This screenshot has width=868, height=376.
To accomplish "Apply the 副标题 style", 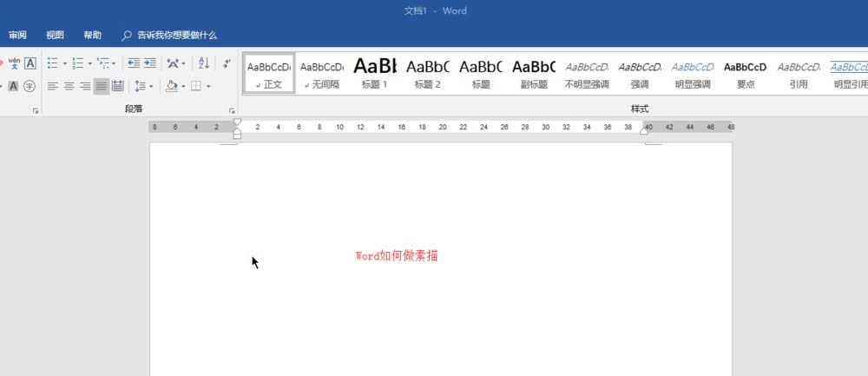I will click(534, 74).
